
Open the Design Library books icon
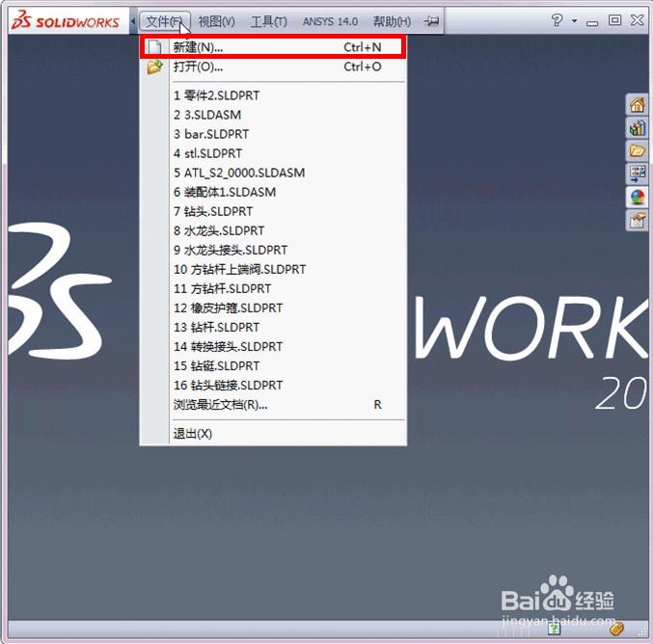pos(638,128)
